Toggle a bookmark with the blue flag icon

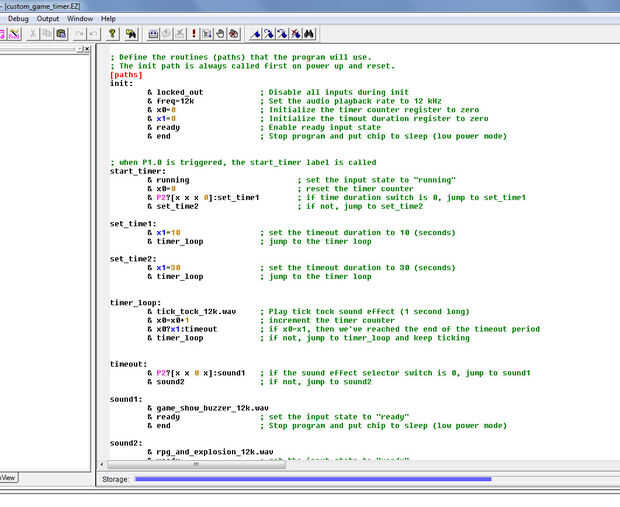click(256, 34)
